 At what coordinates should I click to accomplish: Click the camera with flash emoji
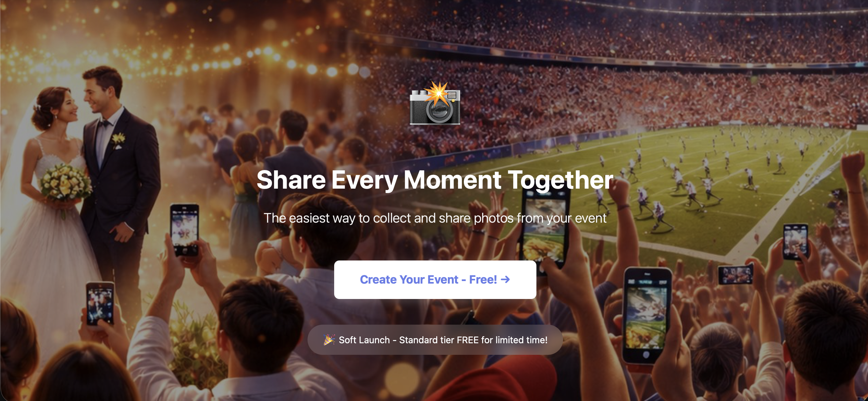(435, 103)
